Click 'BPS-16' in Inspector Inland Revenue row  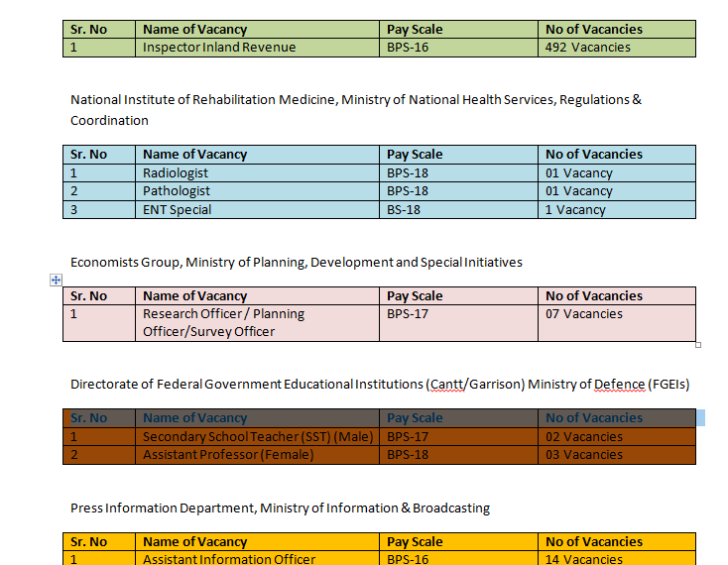tap(458, 48)
